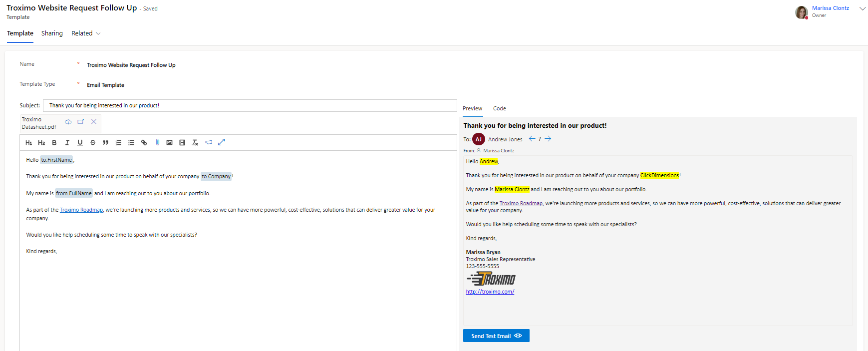The height and width of the screenshot is (351, 868).
Task: Click 'Would you like help scheduling' editor line
Action: coord(111,235)
